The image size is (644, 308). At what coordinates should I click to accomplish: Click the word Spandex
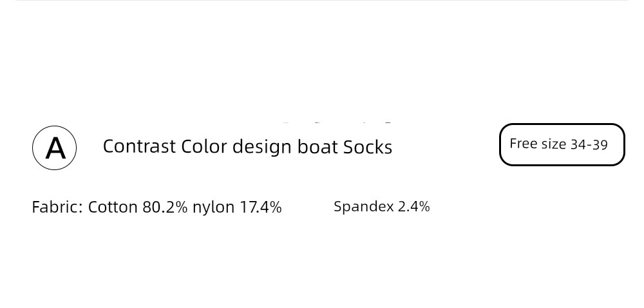pyautogui.click(x=364, y=206)
